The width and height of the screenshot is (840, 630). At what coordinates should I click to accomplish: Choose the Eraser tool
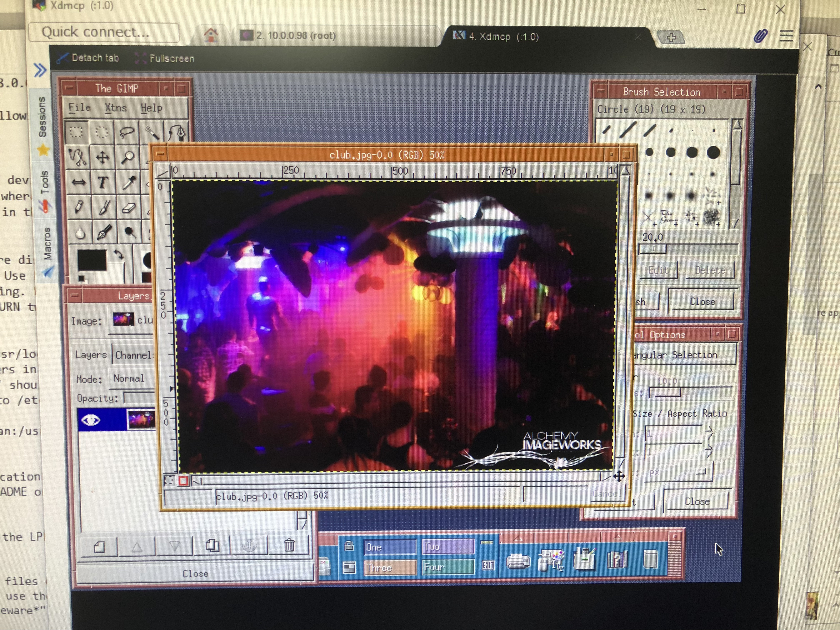pyautogui.click(x=129, y=208)
